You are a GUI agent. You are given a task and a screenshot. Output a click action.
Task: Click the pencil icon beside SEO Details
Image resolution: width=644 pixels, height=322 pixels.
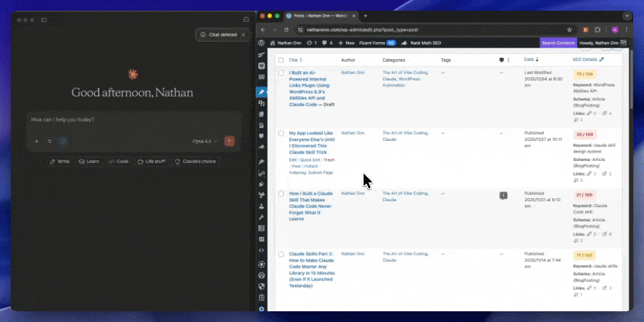pos(602,60)
